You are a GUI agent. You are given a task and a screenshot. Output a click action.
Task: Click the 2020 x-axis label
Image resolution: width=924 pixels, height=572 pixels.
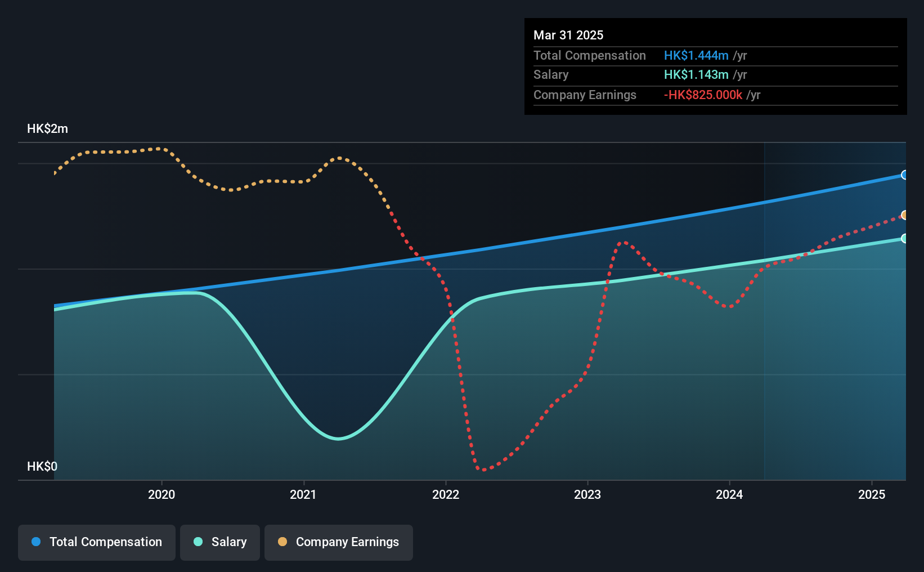coord(162,494)
